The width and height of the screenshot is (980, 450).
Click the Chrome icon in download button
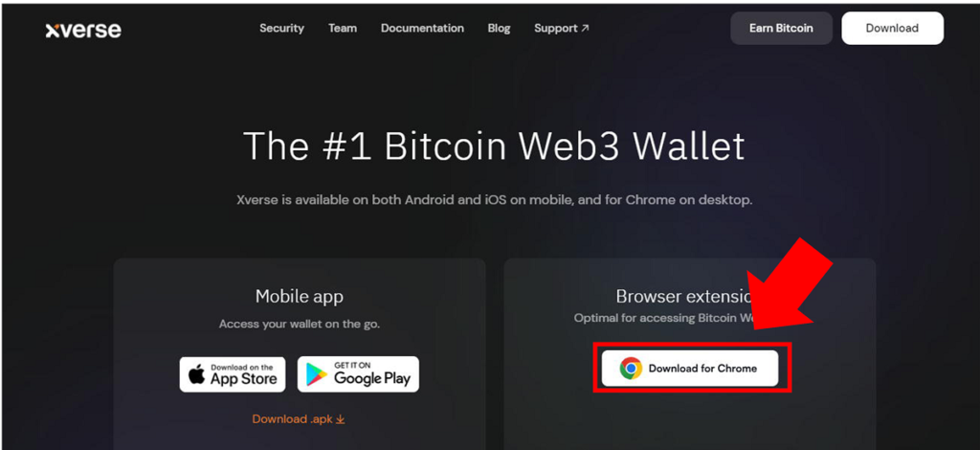631,368
